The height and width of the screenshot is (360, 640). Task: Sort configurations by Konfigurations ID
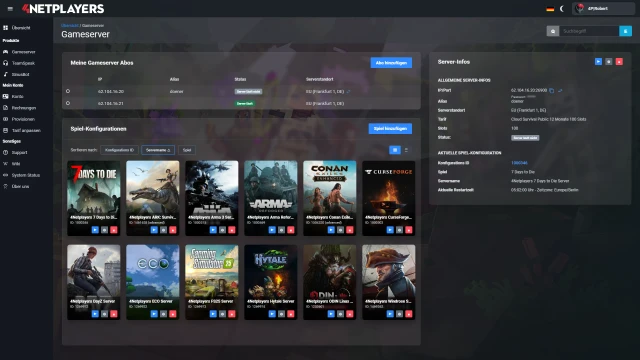coord(119,150)
